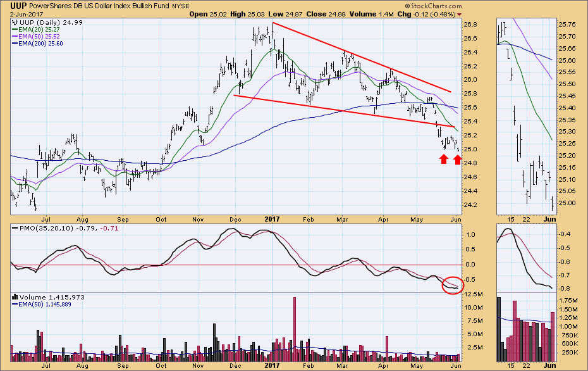
Task: Click the -0.8 label in zoom PMO panel
Action: 565,289
